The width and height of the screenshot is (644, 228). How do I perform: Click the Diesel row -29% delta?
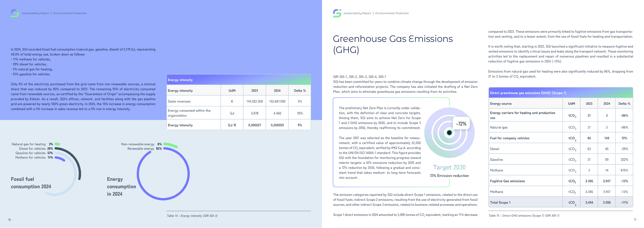(x=624, y=149)
